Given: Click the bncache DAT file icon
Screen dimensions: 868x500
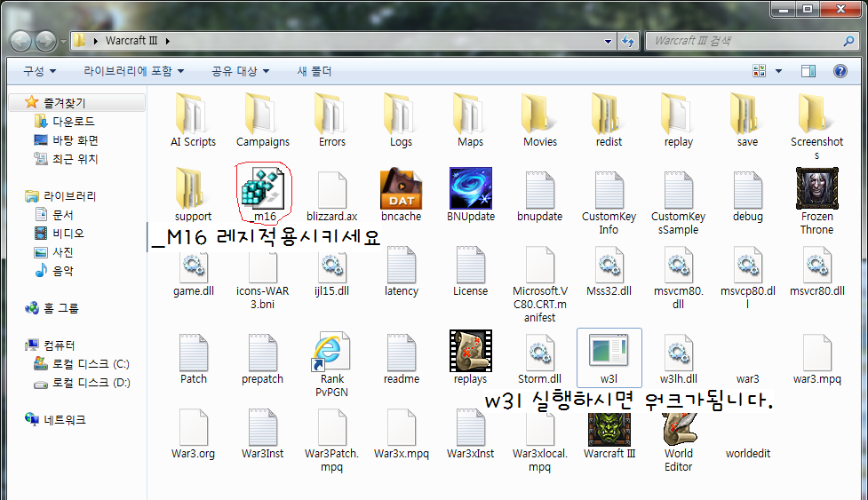Looking at the screenshot, I should [401, 187].
